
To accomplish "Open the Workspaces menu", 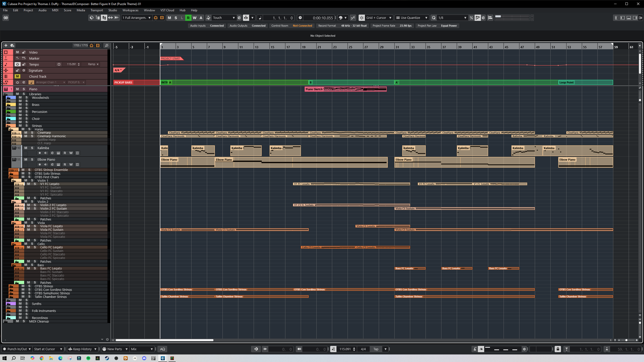I will pyautogui.click(x=130, y=10).
